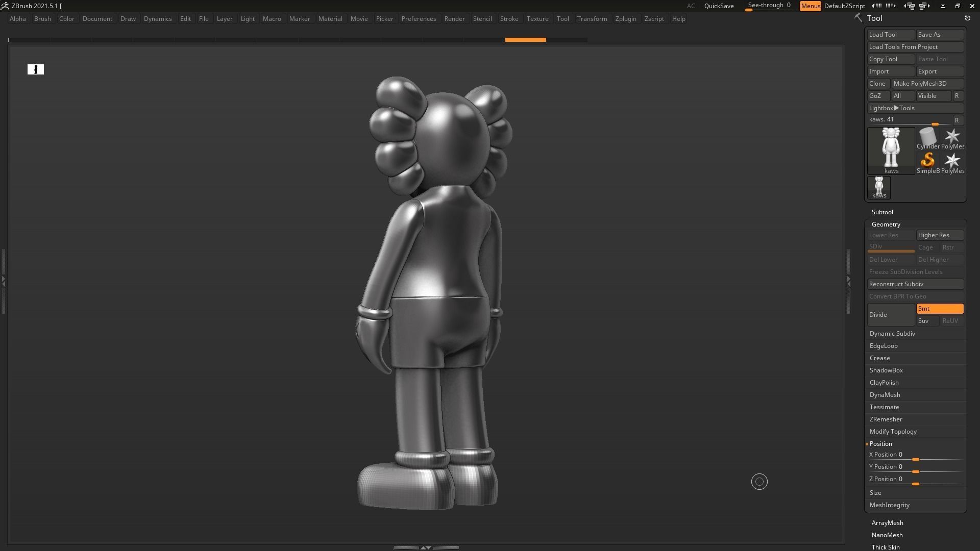Screen dimensions: 980x551
Task: Expand the DynaMesh section
Action: [x=885, y=395]
